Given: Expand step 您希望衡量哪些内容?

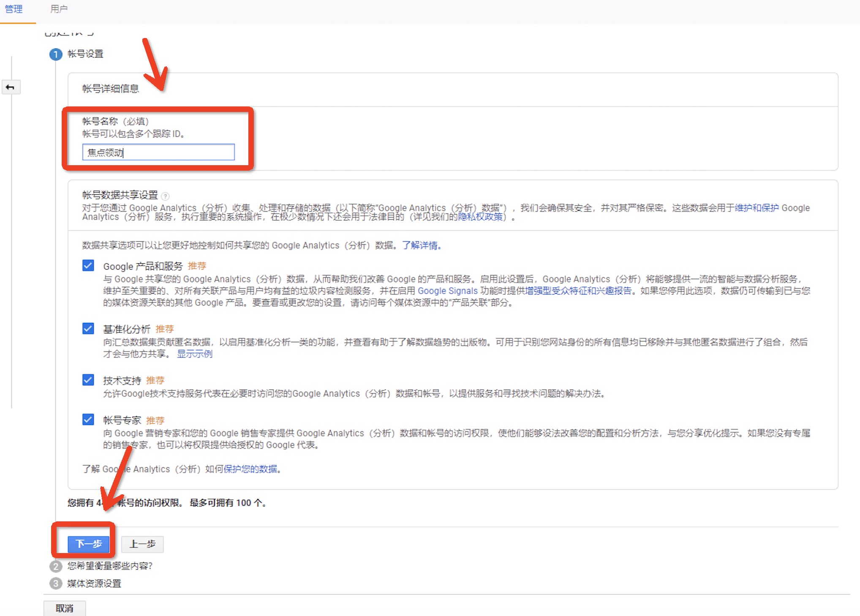Looking at the screenshot, I should (x=110, y=566).
